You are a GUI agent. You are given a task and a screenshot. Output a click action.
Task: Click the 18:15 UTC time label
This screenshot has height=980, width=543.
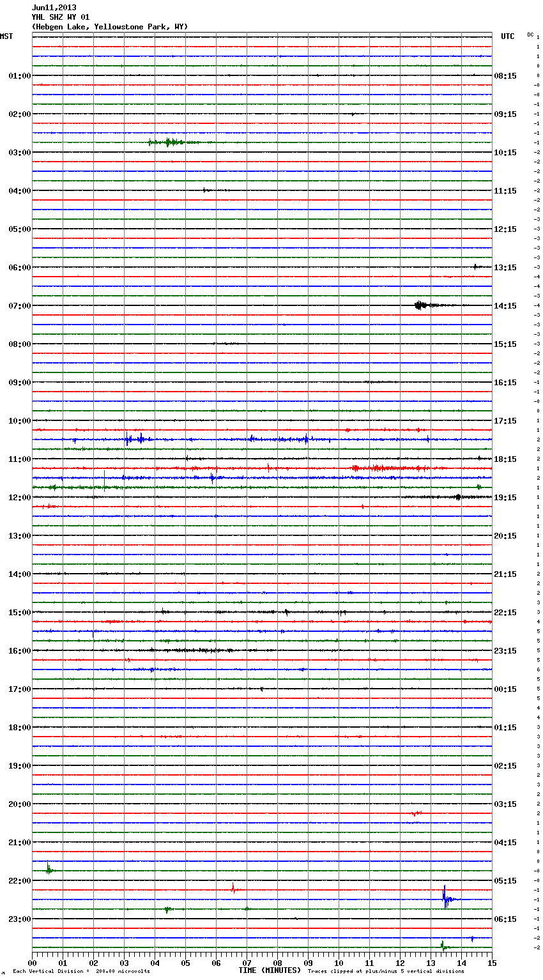point(505,459)
